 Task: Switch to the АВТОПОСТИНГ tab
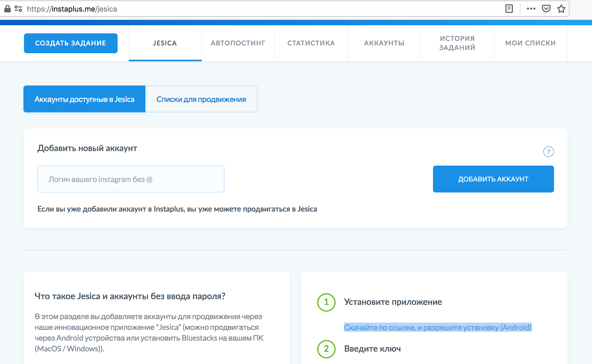(238, 43)
